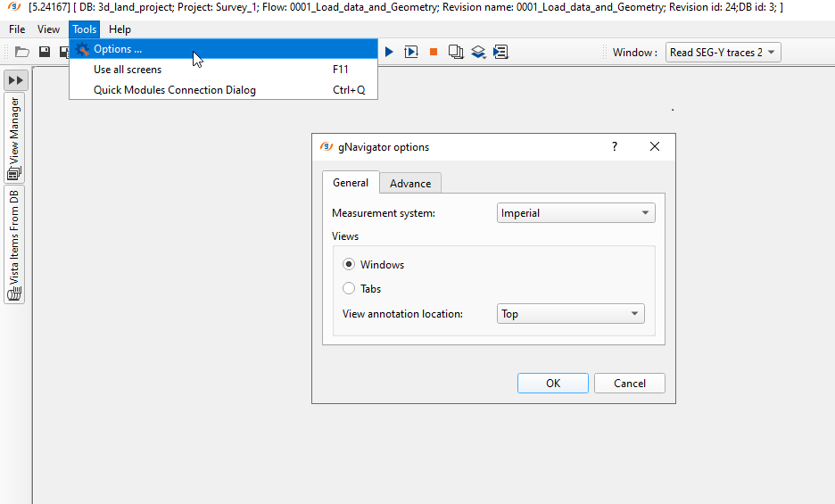
Task: Click the View annotation location: label
Action: click(x=402, y=314)
